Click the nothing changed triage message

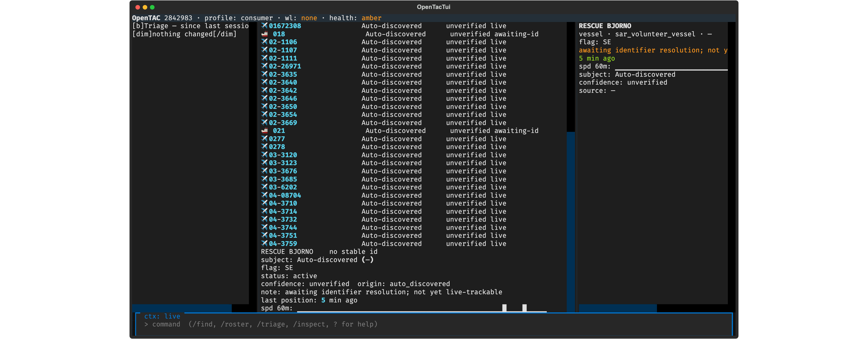[184, 34]
